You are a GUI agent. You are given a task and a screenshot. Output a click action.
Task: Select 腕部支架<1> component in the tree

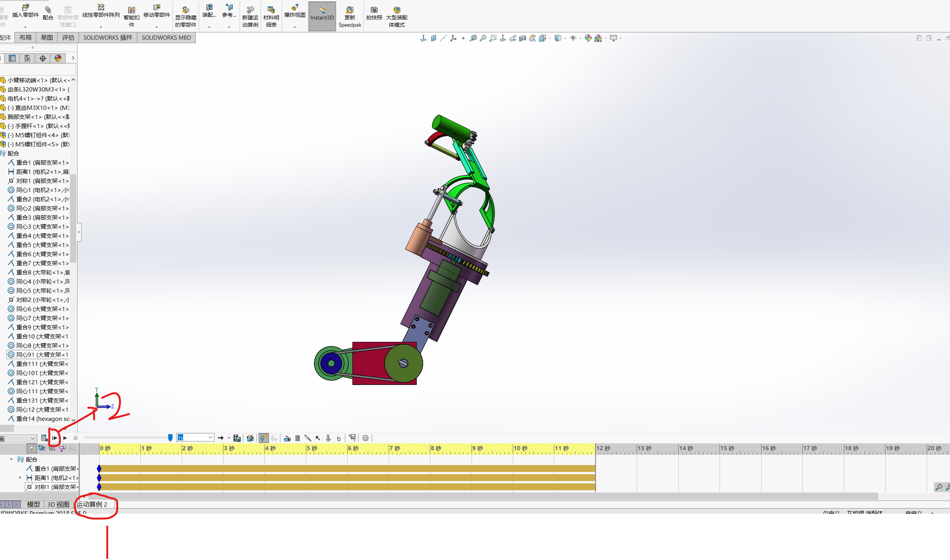coord(35,117)
